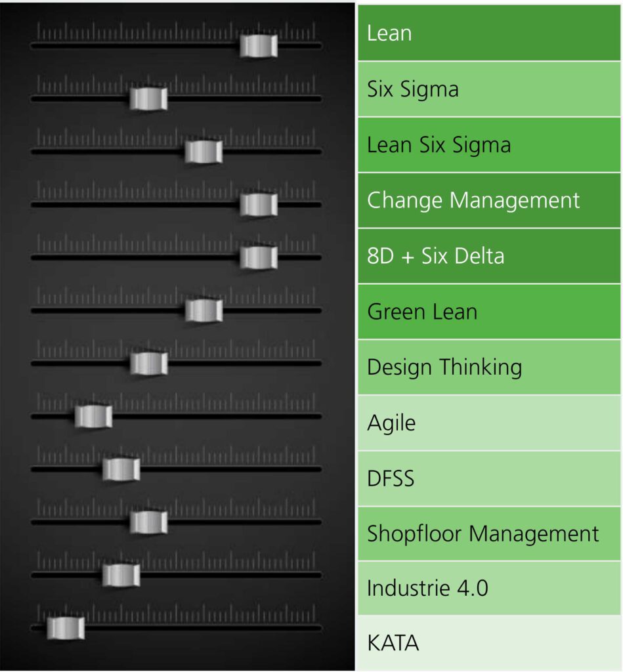Click the Six Sigma label box
The image size is (623, 672).
coord(489,89)
